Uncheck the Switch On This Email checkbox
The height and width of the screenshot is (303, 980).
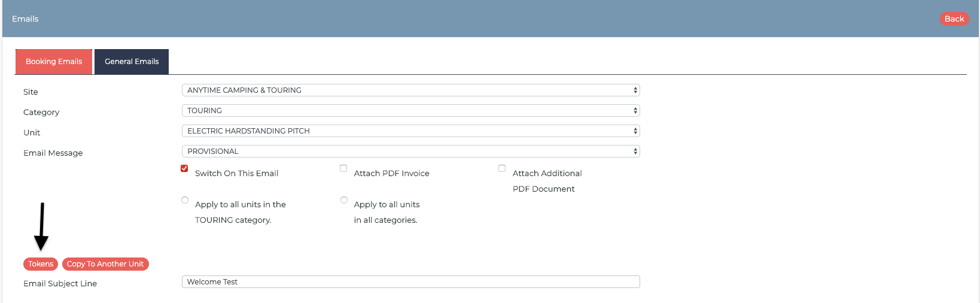(184, 169)
